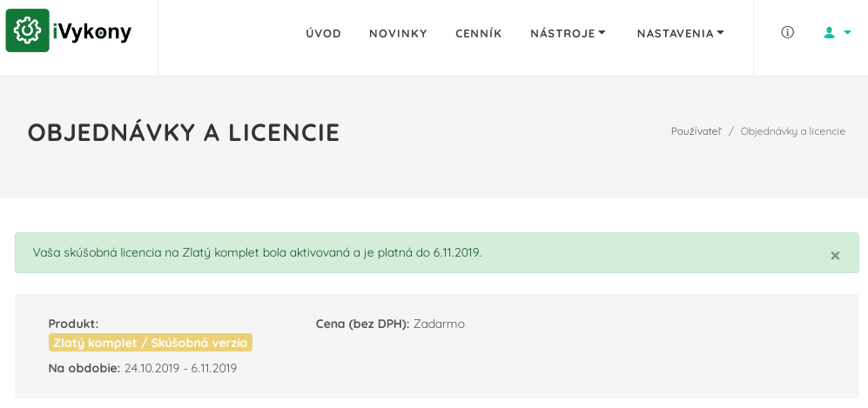Viewport: 868px width, 408px height.
Task: Go to the ÚVOD page
Action: coord(323,34)
